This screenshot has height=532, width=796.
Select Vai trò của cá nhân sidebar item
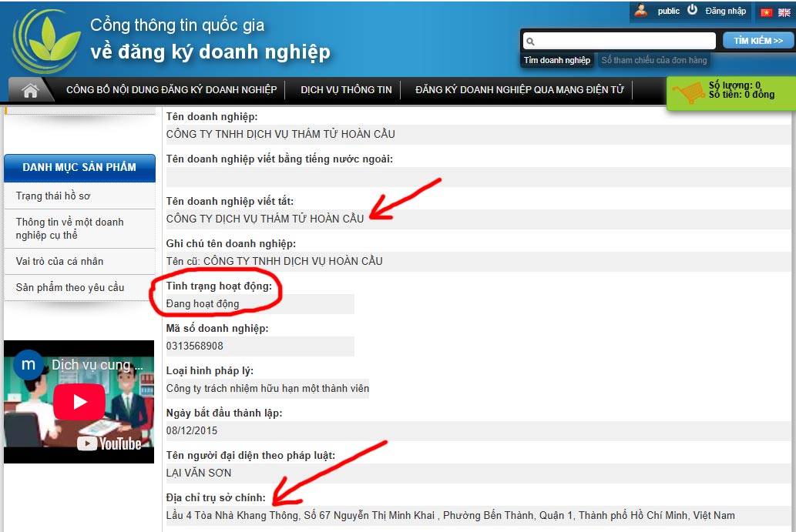[x=59, y=261]
